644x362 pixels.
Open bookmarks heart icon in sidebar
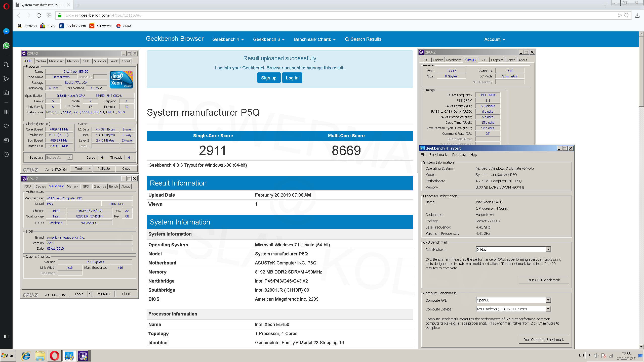click(6, 126)
